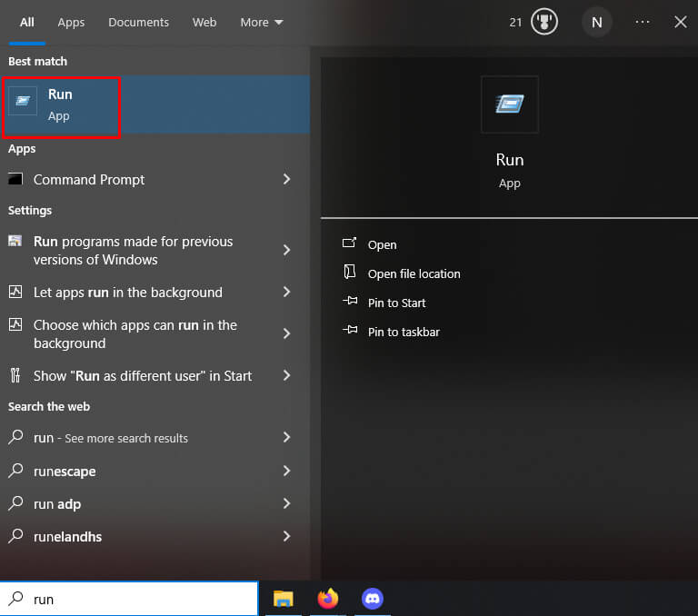Open the rewards trophy icon

coord(544,22)
